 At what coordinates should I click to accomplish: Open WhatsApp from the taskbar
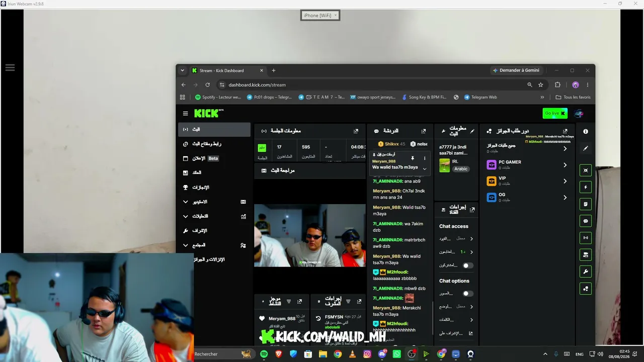tap(397, 354)
